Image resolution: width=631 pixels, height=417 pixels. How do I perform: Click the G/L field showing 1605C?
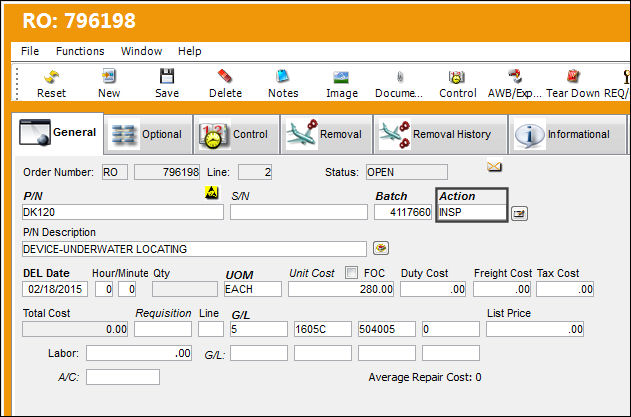[323, 329]
